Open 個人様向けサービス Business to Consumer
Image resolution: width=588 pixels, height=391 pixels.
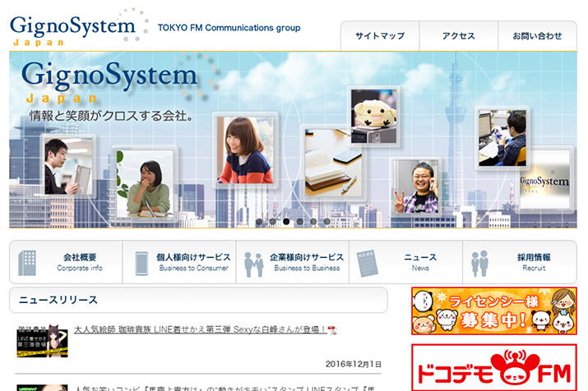click(179, 262)
